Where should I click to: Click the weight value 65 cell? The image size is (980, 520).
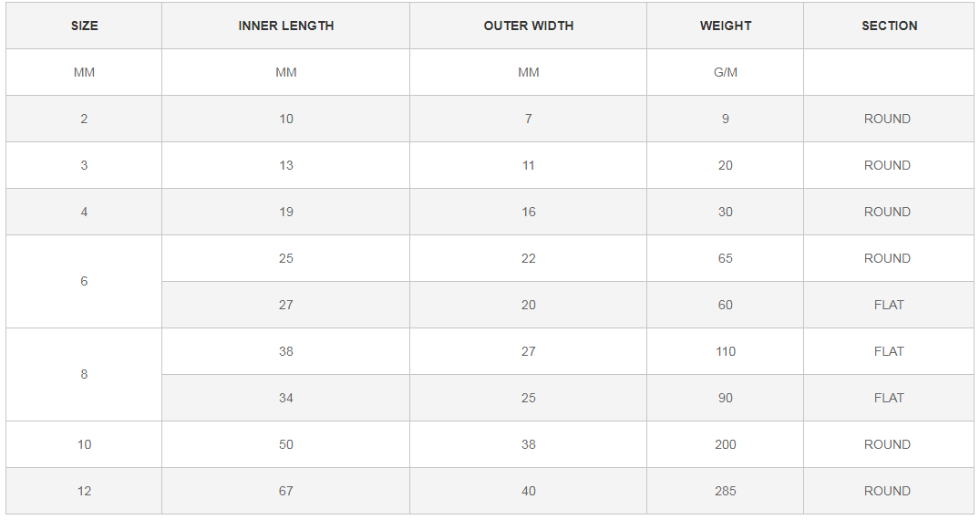click(726, 258)
